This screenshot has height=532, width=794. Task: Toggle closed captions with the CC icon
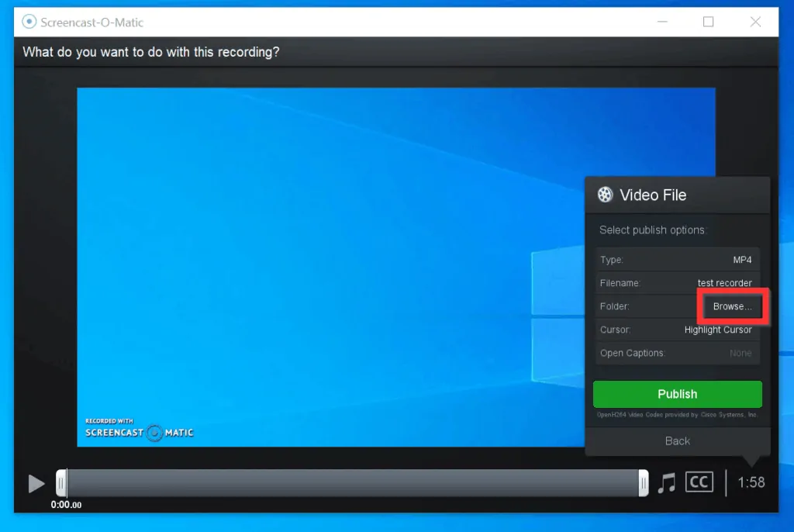click(x=699, y=482)
